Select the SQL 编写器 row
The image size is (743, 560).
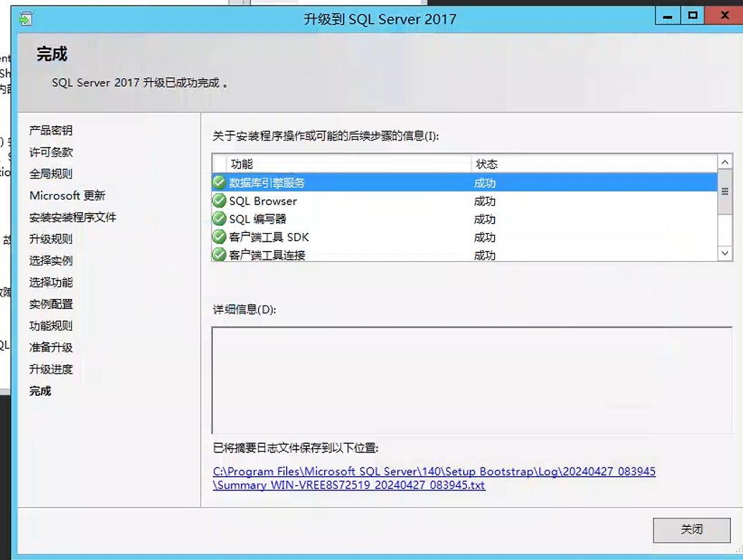(x=465, y=219)
